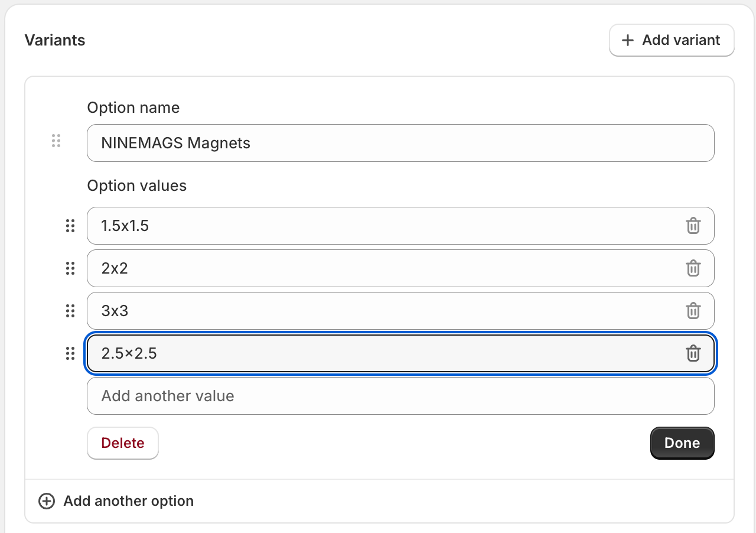Click the drag handle next to 1.5x1.5
This screenshot has width=756, height=533.
pyautogui.click(x=70, y=226)
